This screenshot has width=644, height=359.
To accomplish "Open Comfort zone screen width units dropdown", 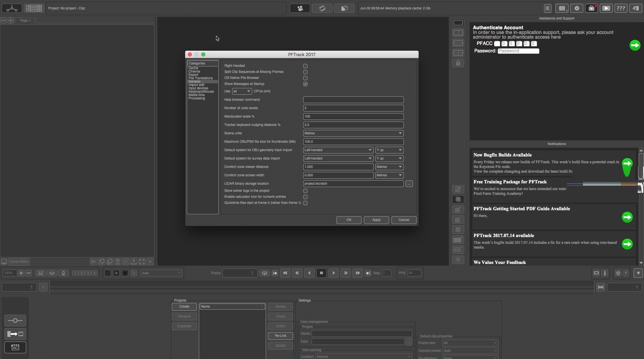I will (x=389, y=175).
